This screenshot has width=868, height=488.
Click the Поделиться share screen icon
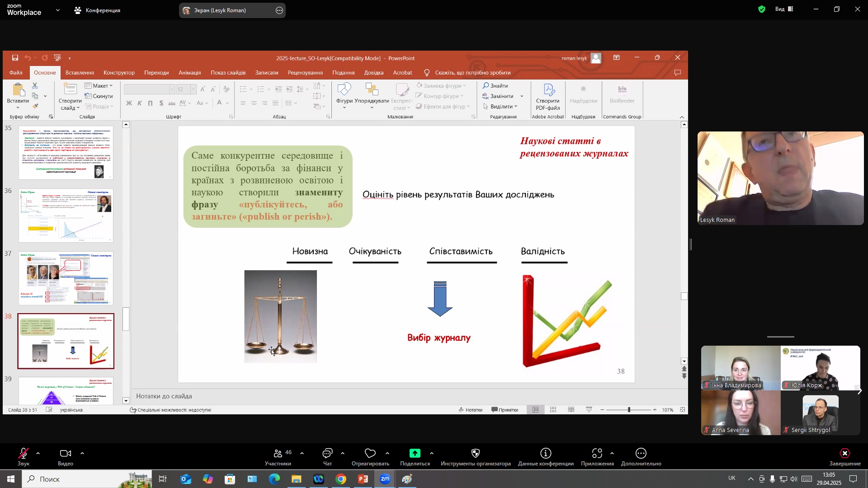(415, 457)
